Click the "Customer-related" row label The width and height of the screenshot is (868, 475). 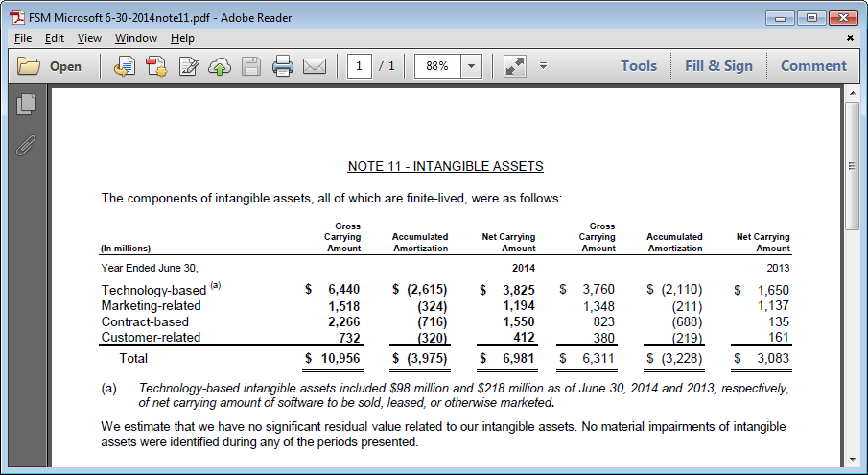click(x=151, y=337)
